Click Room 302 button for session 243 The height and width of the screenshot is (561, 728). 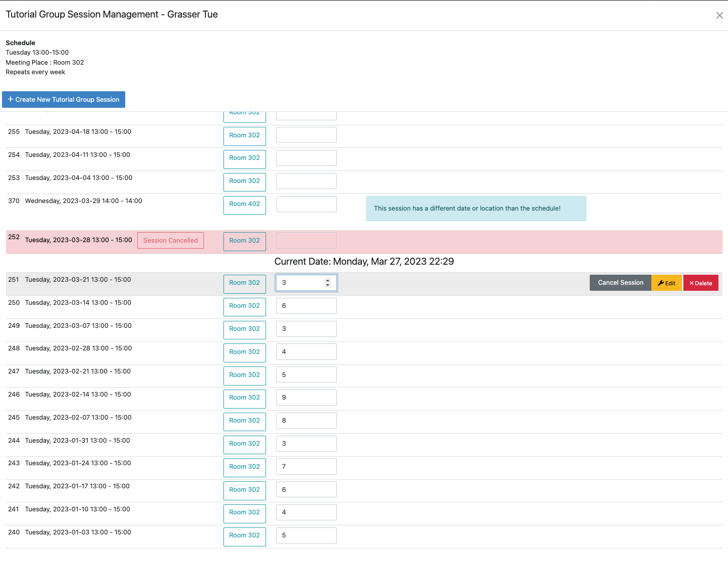coord(245,467)
